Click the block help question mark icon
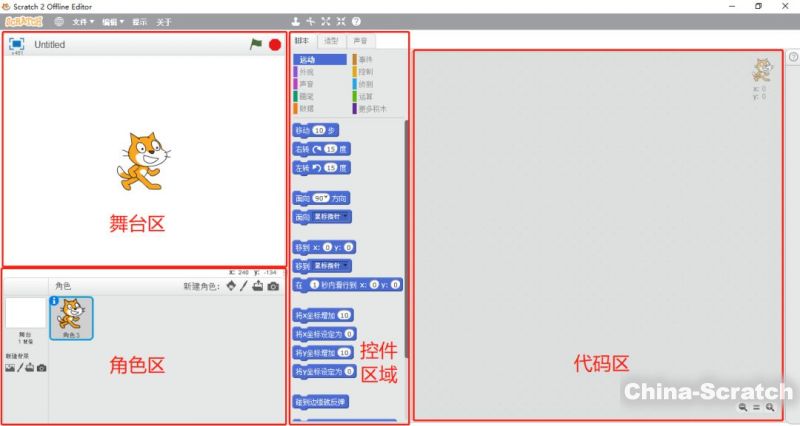Viewport: 800px width, 426px height. click(x=356, y=21)
